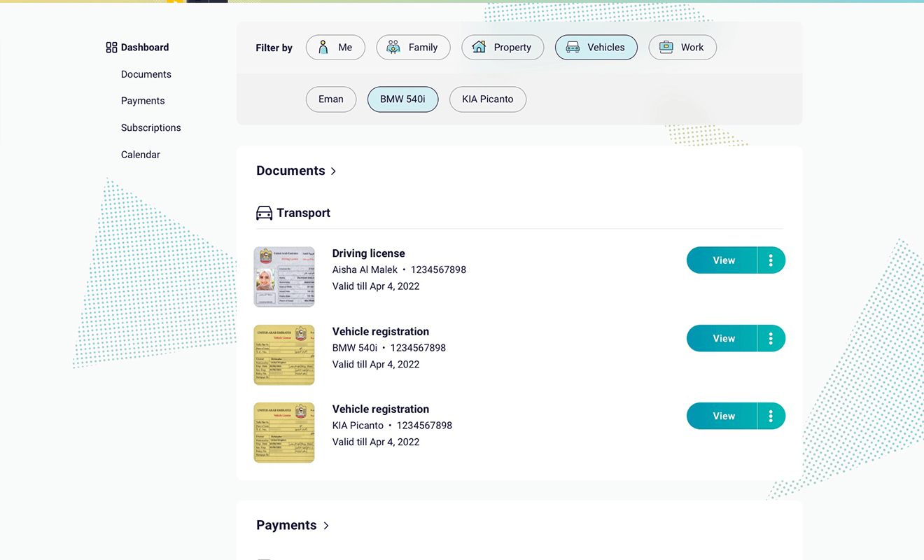
Task: Open more options for BMW 540i registration
Action: [771, 339]
